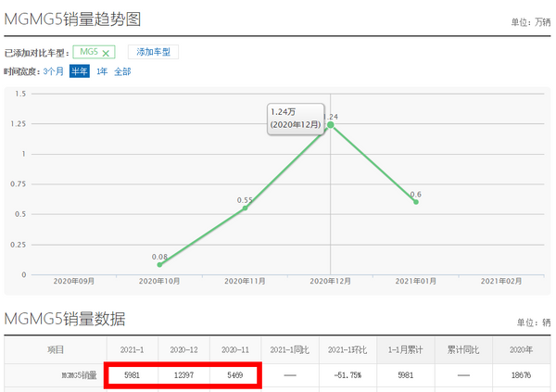Select the 全部 time range
Viewport: 556px width, 392px height.
coord(122,71)
